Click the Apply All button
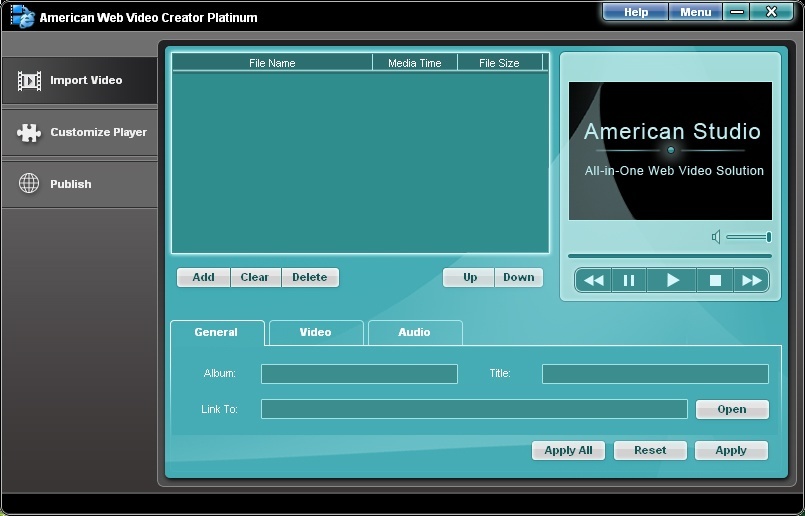Viewport: 805px width, 516px height. coord(568,450)
